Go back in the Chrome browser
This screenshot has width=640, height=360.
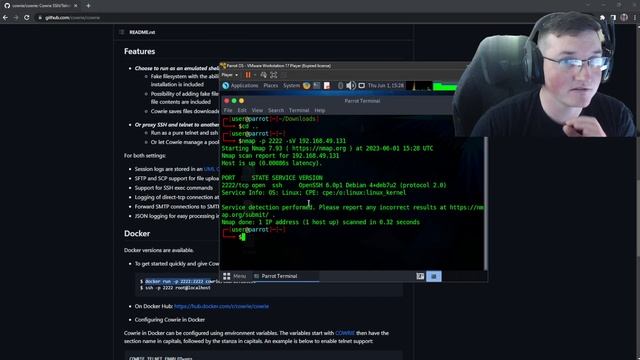pos(5,18)
